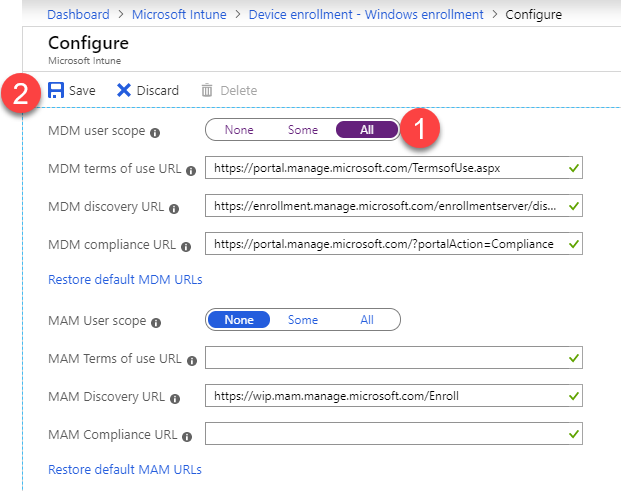Click info icon beside MDM terms of use URL
This screenshot has height=491, width=621.
coord(191,171)
